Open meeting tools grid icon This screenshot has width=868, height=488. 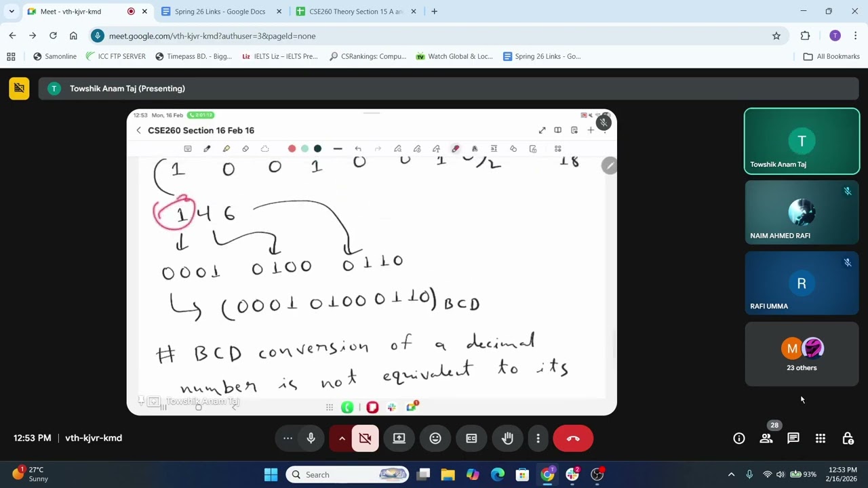pyautogui.click(x=821, y=439)
